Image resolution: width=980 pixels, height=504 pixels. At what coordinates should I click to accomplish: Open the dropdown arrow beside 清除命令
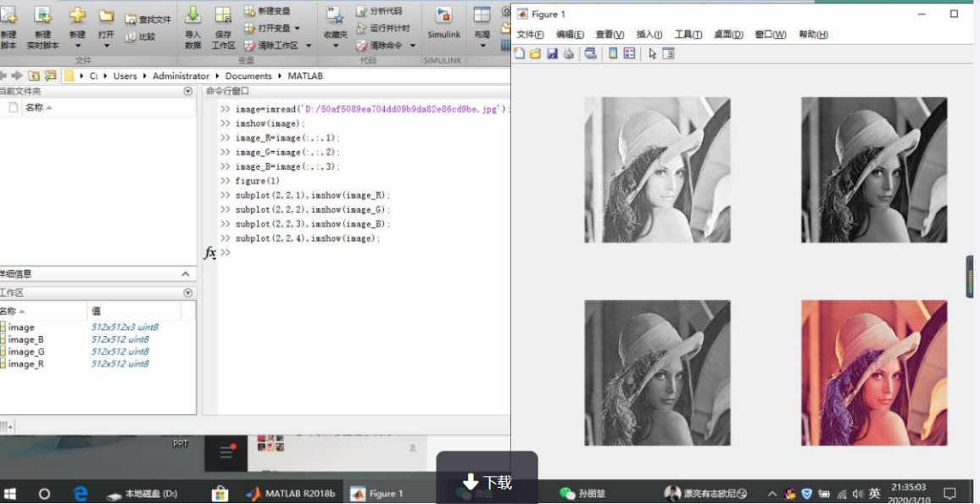coord(413,46)
